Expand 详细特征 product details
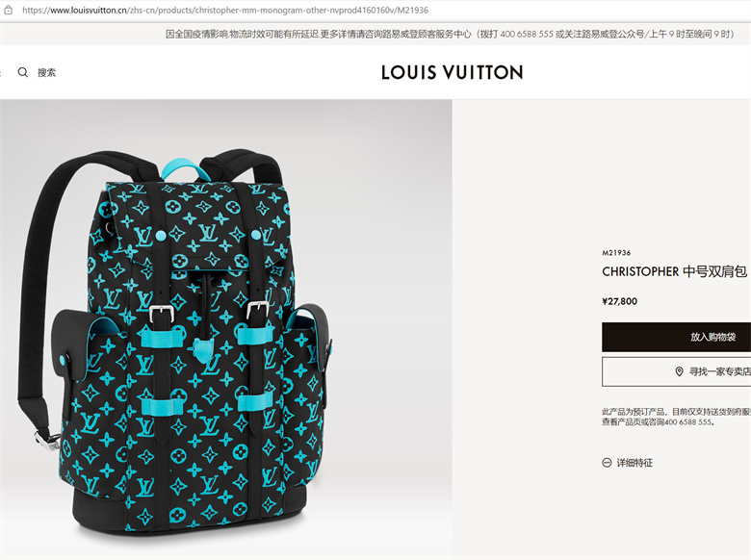751x560 pixels. click(x=634, y=463)
